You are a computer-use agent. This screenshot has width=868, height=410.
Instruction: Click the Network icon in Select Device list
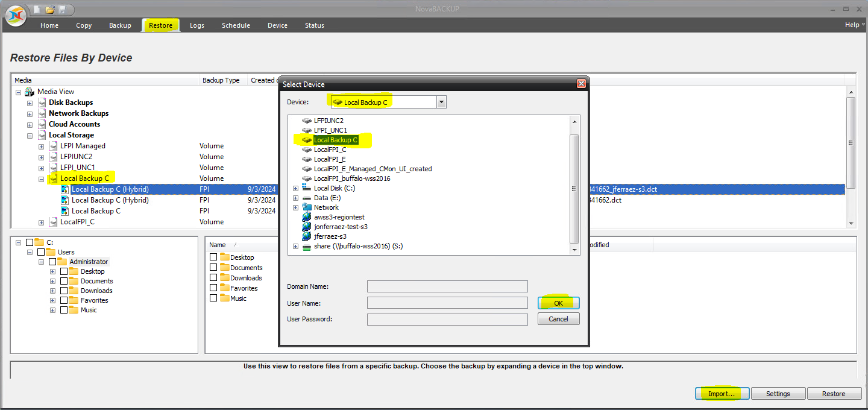pos(307,207)
